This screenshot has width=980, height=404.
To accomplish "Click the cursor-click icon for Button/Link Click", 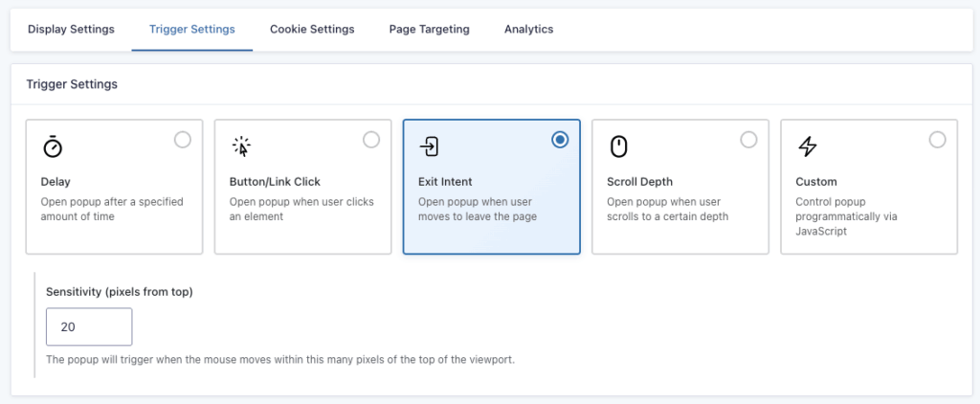I will point(241,146).
